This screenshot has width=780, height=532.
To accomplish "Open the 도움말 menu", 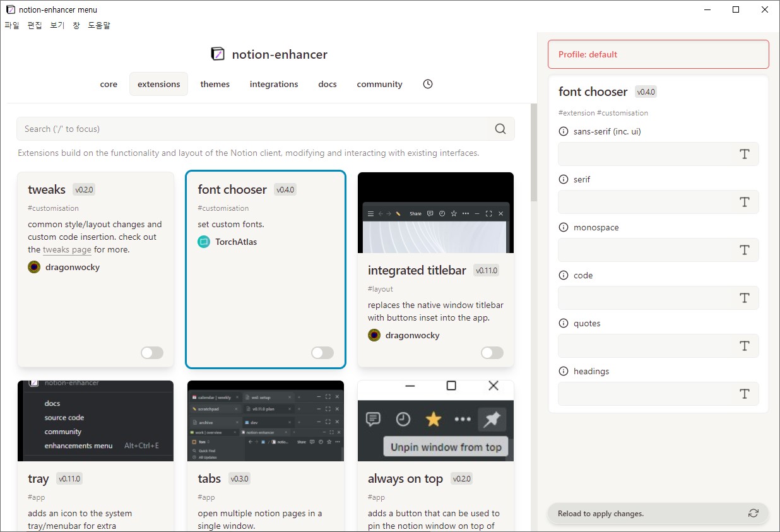I will click(99, 25).
